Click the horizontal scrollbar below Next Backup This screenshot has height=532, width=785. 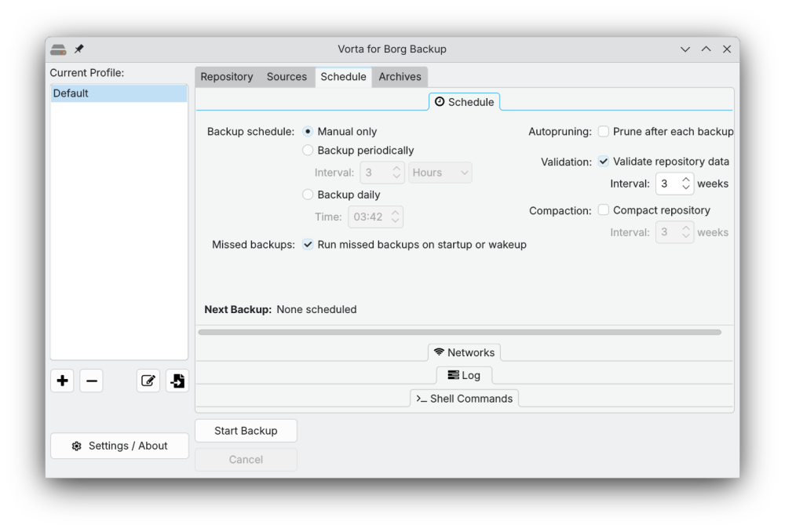click(459, 333)
